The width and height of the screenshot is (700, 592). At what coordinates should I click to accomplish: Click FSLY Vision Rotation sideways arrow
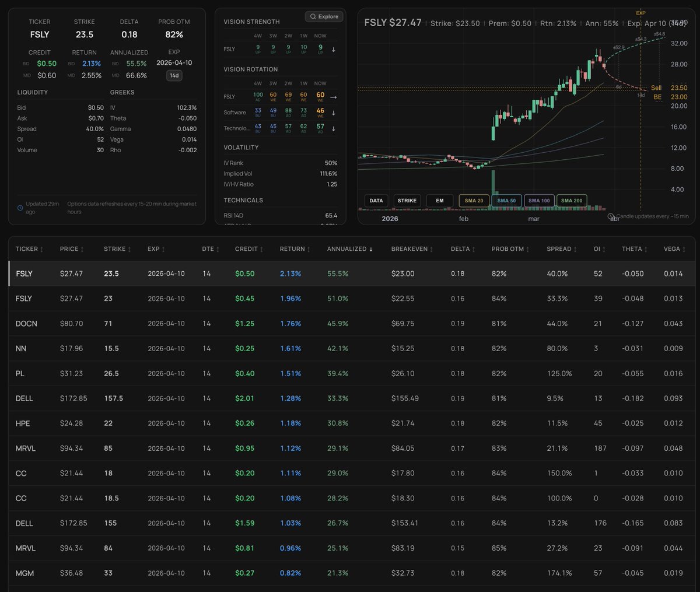(x=334, y=97)
